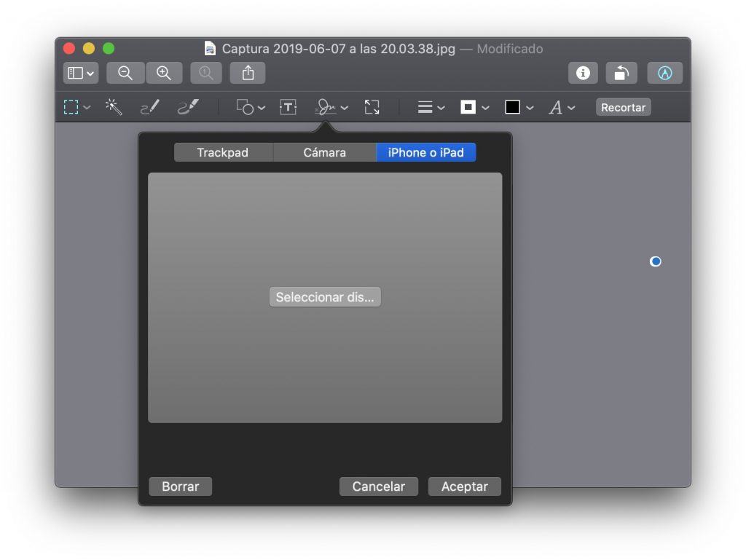
Task: Show the file inspector info panel
Action: click(582, 72)
